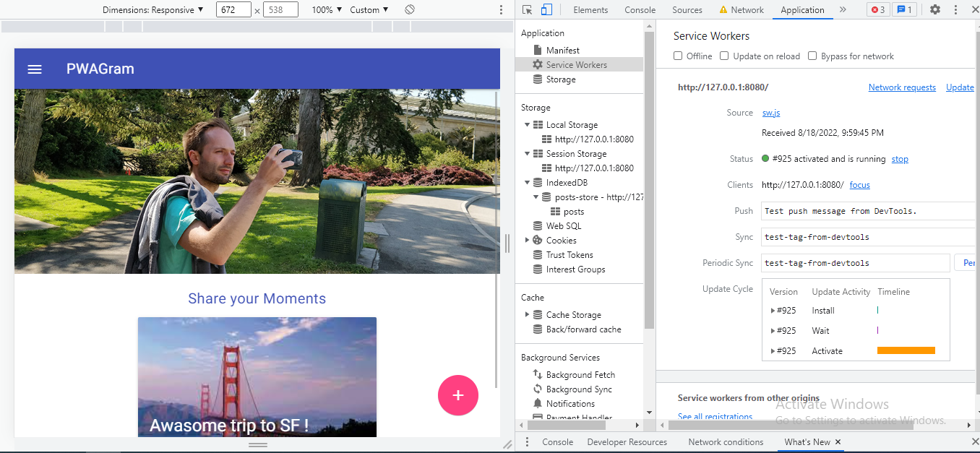Open DevTools settings gear
980x453 pixels.
click(x=935, y=10)
